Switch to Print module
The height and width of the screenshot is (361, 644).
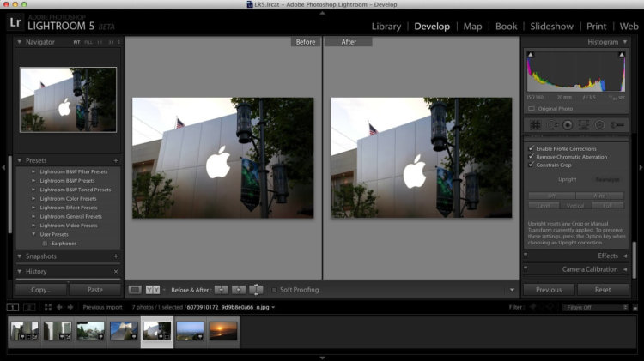[596, 27]
